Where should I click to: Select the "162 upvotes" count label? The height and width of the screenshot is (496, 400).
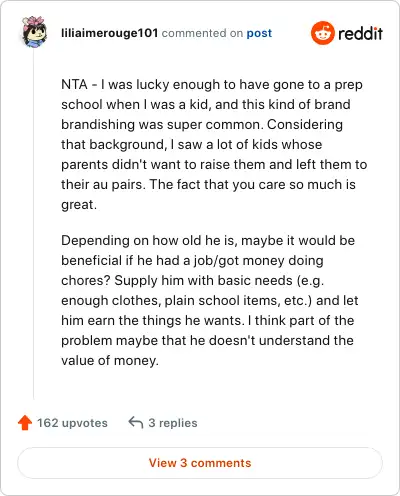click(x=72, y=423)
